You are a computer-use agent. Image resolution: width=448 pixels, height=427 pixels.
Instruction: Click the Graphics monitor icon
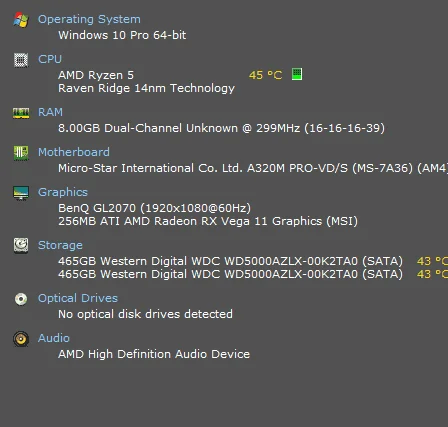click(x=21, y=193)
